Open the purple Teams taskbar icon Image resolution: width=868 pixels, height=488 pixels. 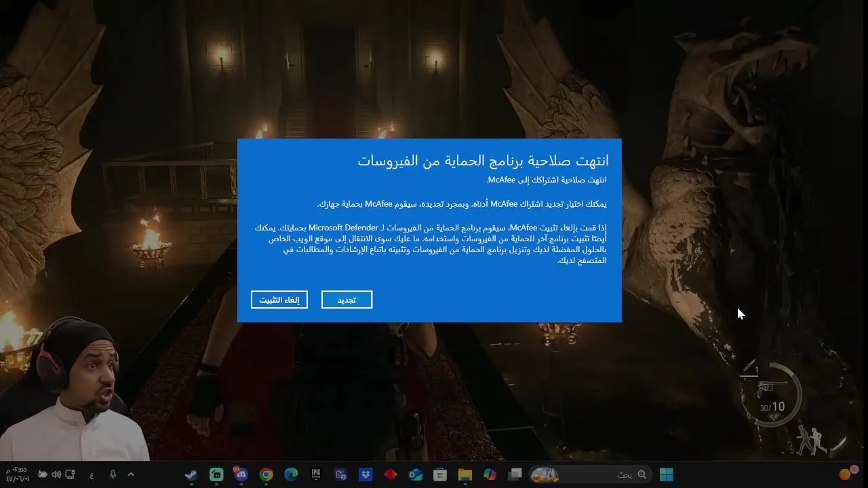pyautogui.click(x=340, y=474)
